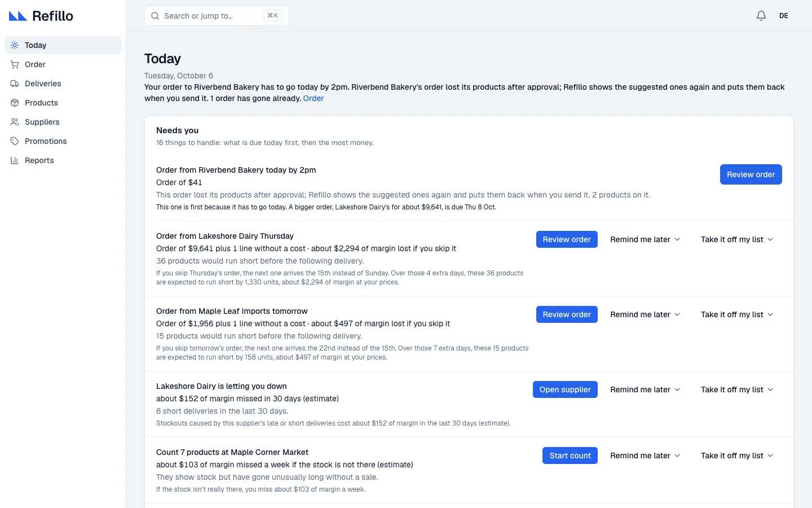Start count at Maple Corner Market

(x=570, y=456)
